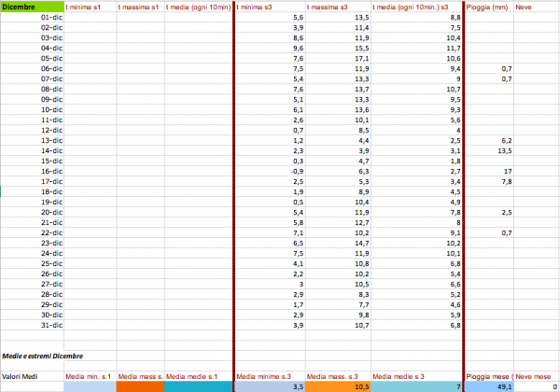Select the green Dicembre header cell
The image size is (560, 392).
point(32,7)
